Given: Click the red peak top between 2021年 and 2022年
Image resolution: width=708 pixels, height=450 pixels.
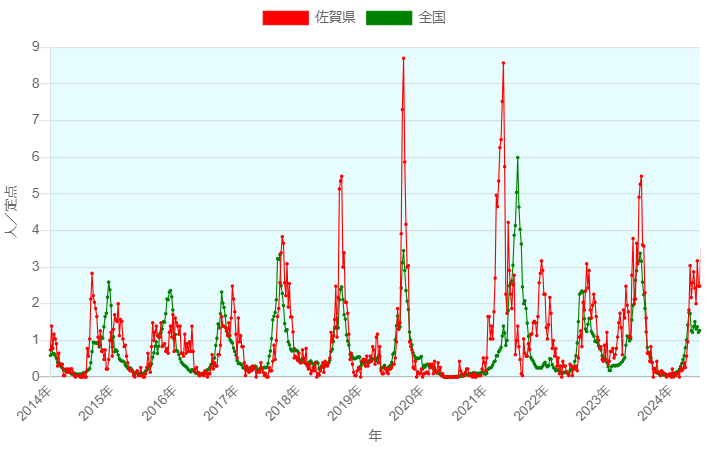Looking at the screenshot, I should [503, 63].
